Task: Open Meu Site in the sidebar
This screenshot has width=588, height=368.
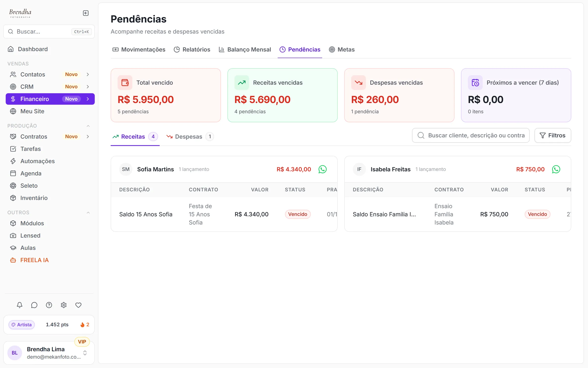Action: point(50,111)
